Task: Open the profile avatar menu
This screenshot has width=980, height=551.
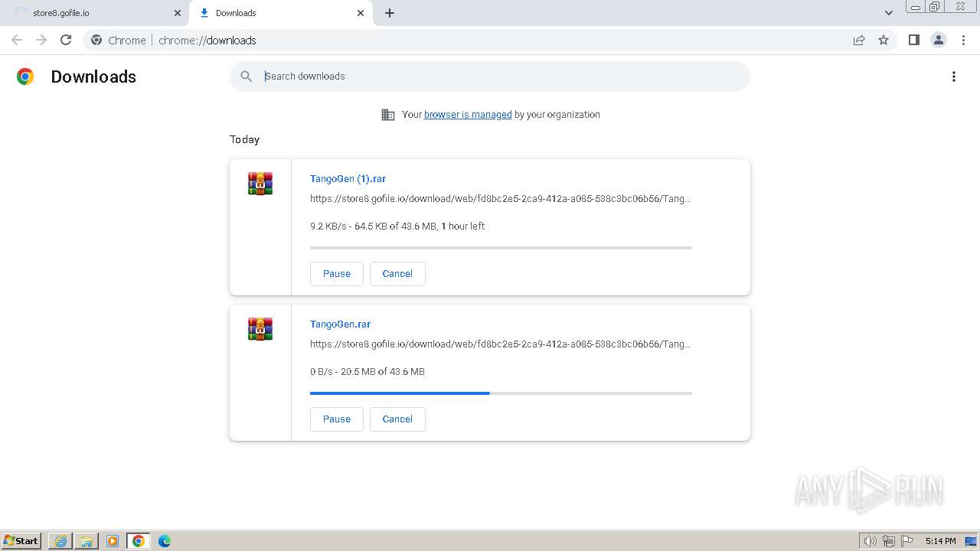Action: click(x=939, y=40)
